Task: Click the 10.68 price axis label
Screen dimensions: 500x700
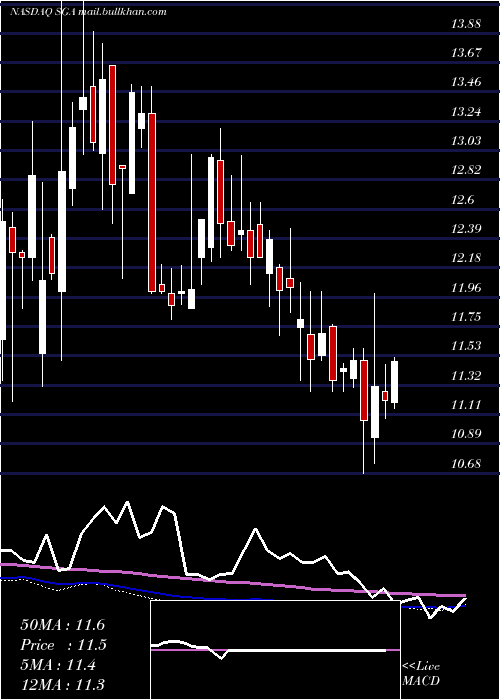Action: [466, 463]
